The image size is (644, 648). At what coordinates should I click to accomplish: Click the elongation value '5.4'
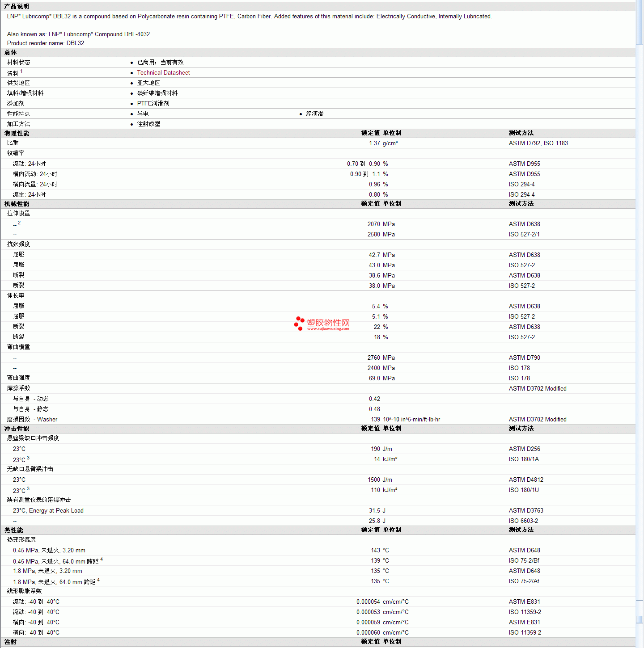click(x=376, y=306)
